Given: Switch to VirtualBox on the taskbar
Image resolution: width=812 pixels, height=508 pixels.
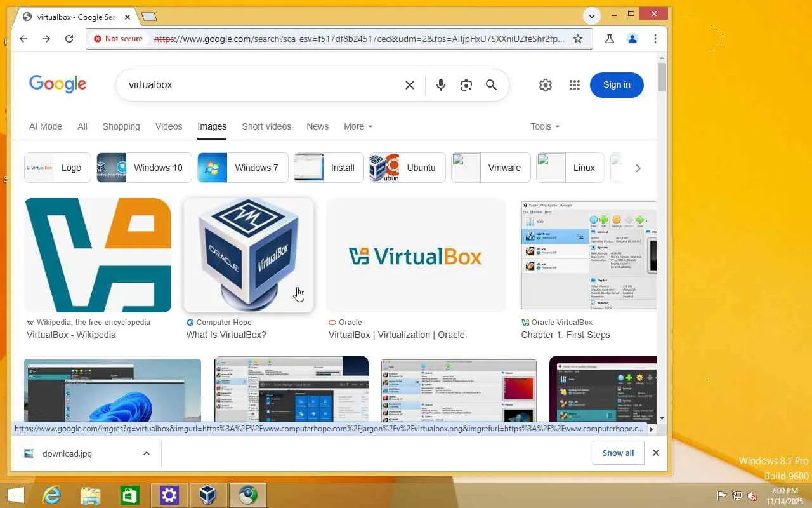Looking at the screenshot, I should (x=208, y=495).
